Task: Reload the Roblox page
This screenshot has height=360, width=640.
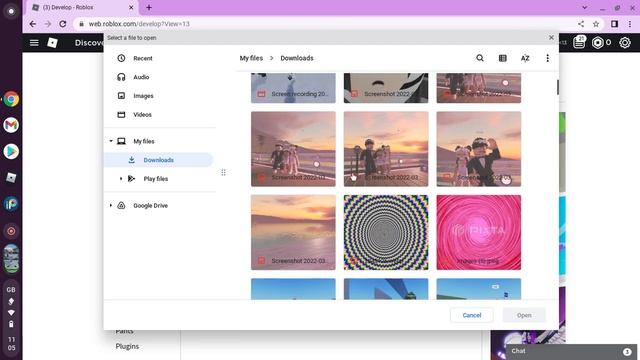Action: tap(62, 24)
